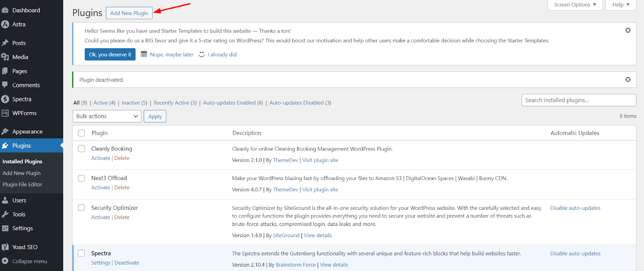The height and width of the screenshot is (271, 644).
Task: Deactivate the Spectra plugin
Action: tap(127, 263)
